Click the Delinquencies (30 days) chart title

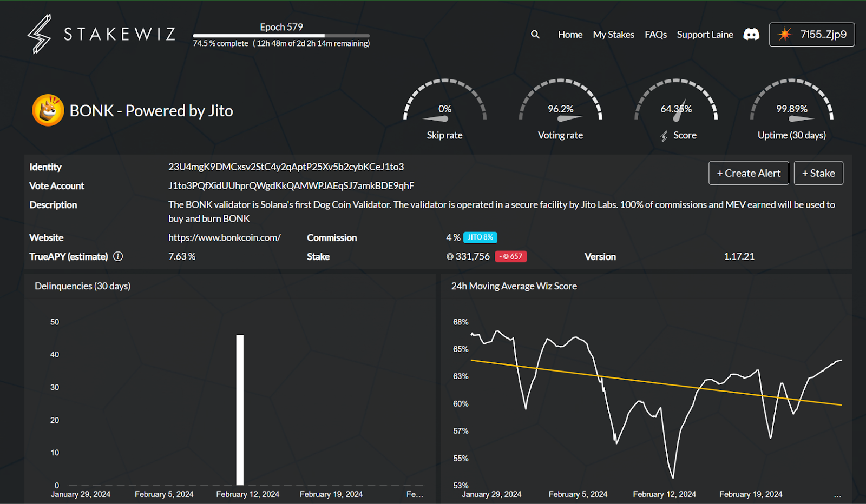[x=83, y=286]
